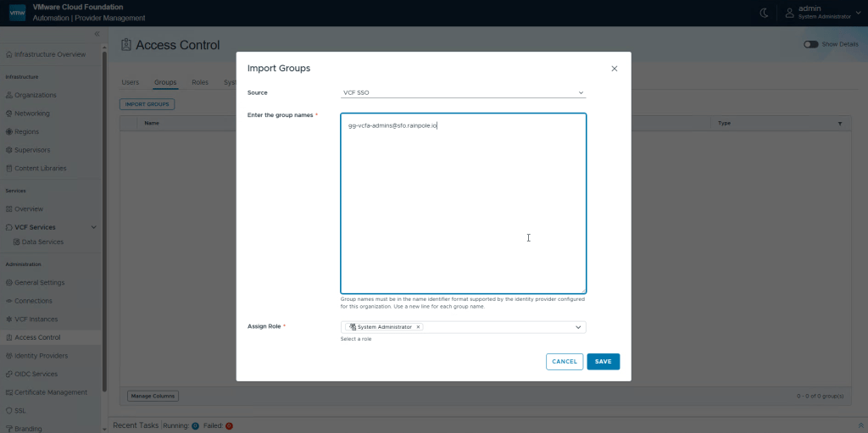Toggle dark mode moon icon
This screenshot has height=433, width=868.
pyautogui.click(x=764, y=13)
